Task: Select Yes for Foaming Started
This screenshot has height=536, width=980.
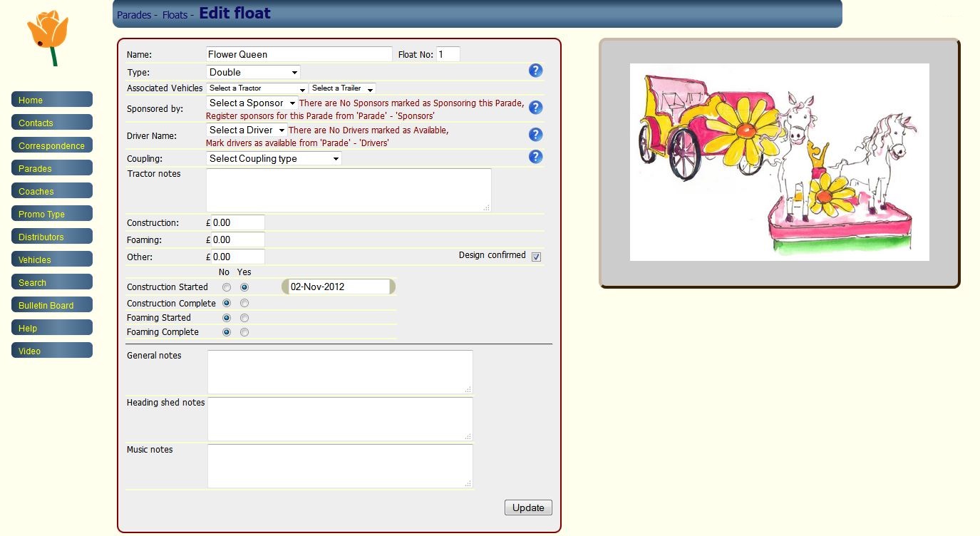Action: point(244,318)
